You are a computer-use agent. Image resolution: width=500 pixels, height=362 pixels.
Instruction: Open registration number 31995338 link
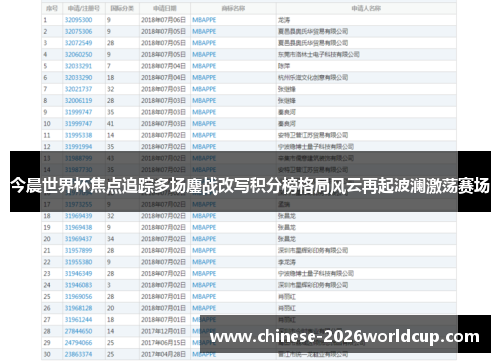click(78, 135)
